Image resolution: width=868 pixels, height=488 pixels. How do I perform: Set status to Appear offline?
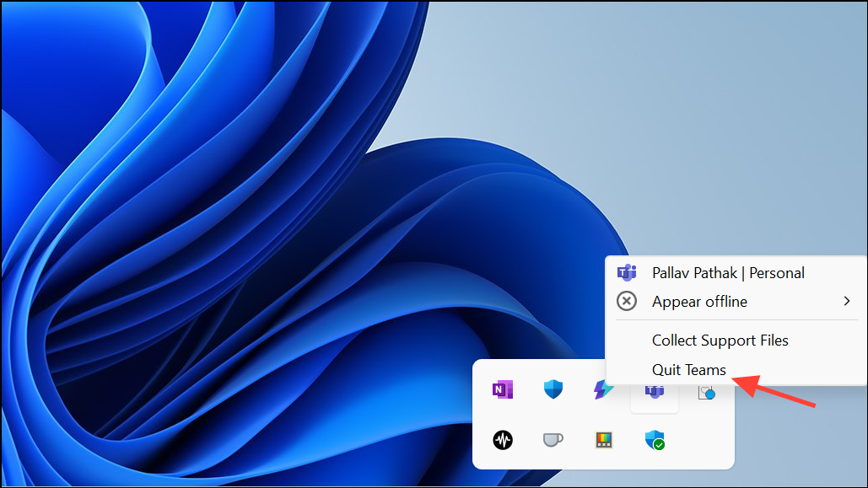699,301
